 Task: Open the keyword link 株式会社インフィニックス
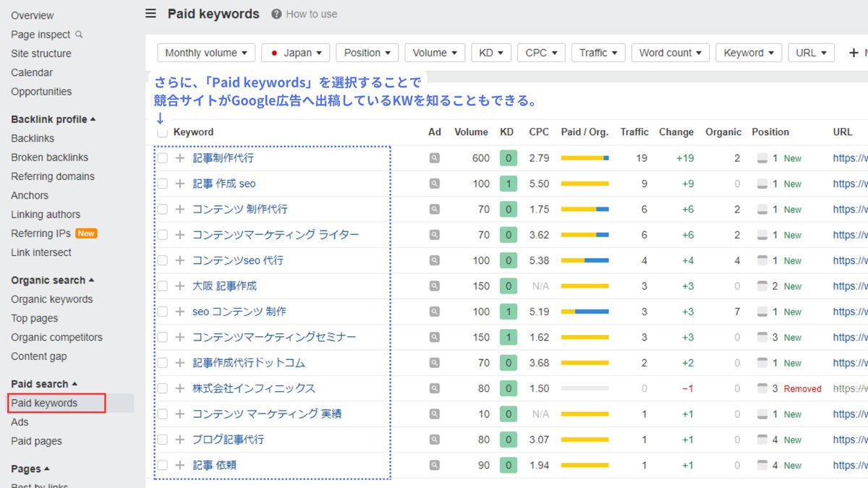(x=254, y=388)
